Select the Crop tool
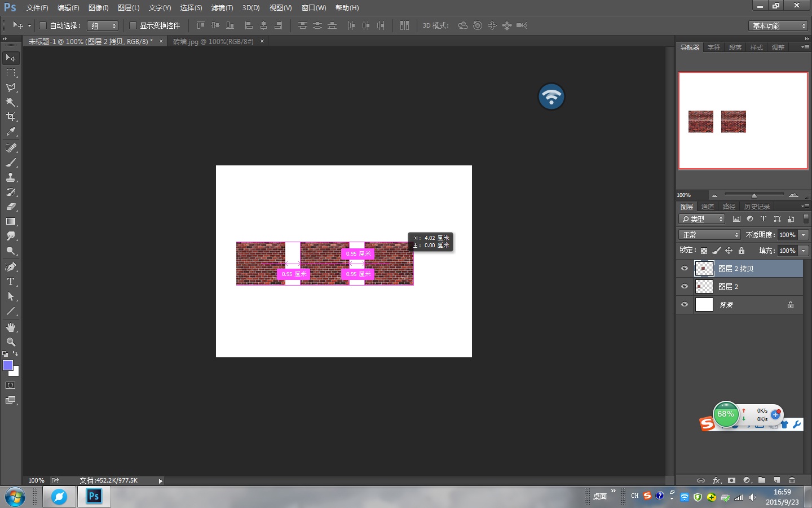Viewport: 812px width, 508px height. pyautogui.click(x=11, y=117)
